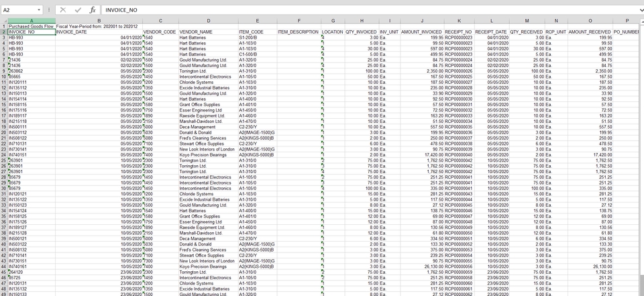Open Insert Function (fx) dialog

(93, 10)
